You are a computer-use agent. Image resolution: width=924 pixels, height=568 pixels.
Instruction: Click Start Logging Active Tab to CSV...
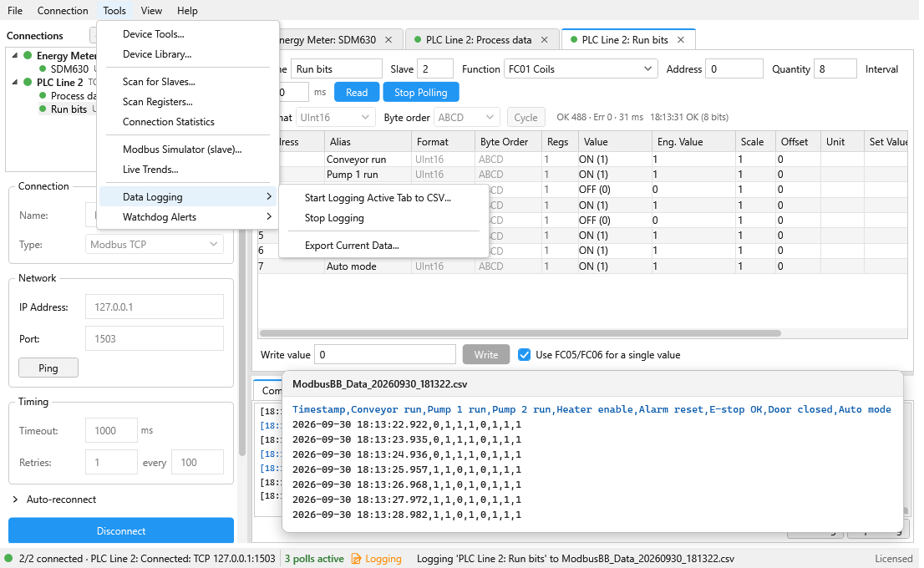pos(383,198)
